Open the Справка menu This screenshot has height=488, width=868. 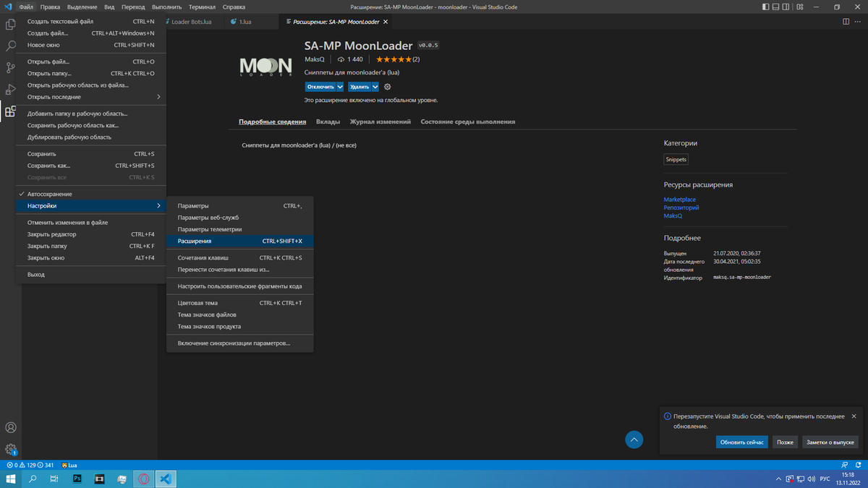234,7
